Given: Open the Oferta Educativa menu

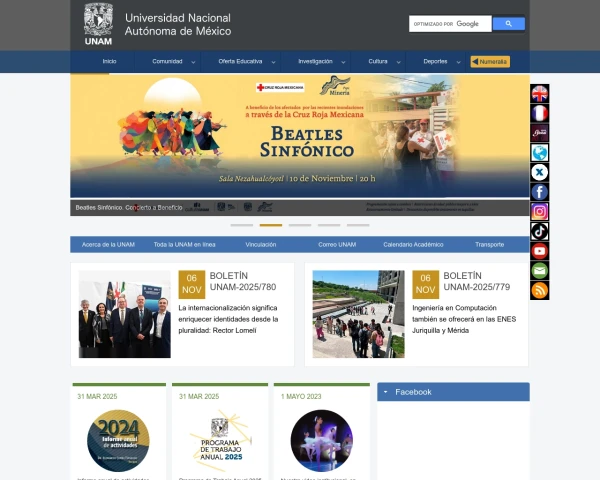Looking at the screenshot, I should (240, 61).
